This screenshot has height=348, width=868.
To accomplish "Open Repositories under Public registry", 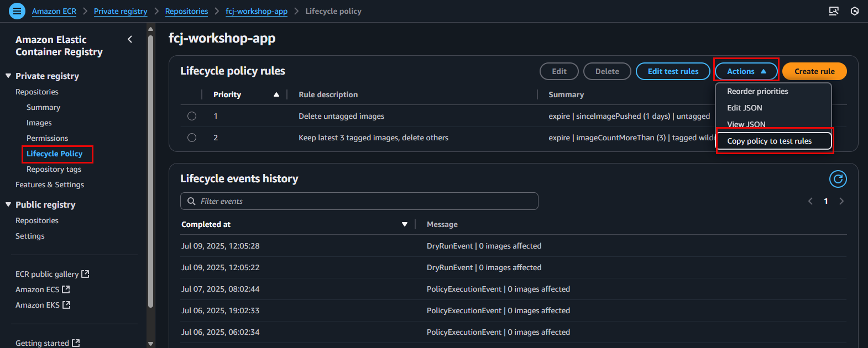I will pyautogui.click(x=36, y=220).
